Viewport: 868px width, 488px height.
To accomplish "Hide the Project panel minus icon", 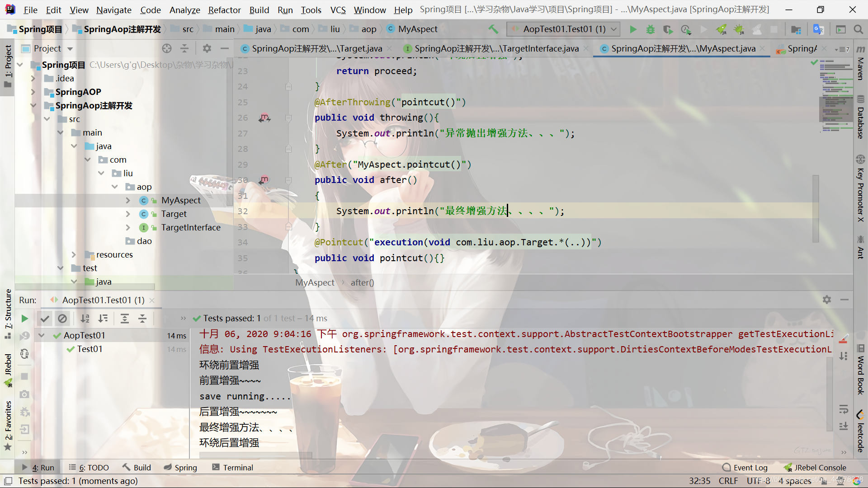I will pyautogui.click(x=225, y=48).
